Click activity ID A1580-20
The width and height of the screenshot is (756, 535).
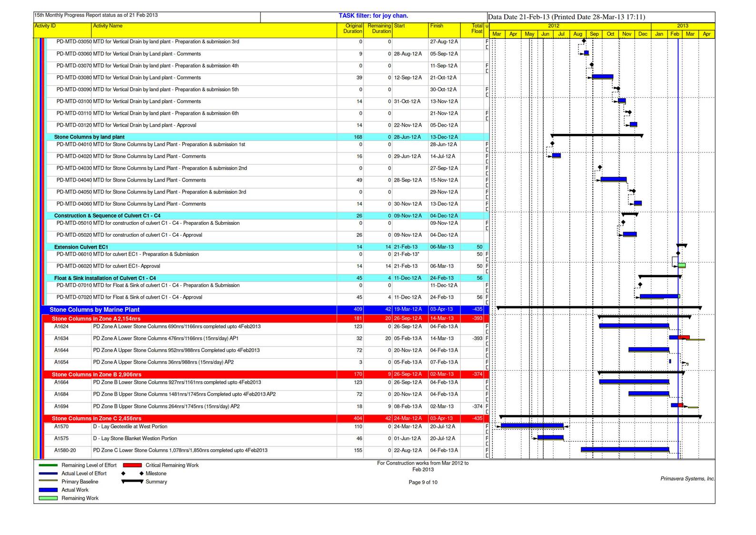pos(65,450)
